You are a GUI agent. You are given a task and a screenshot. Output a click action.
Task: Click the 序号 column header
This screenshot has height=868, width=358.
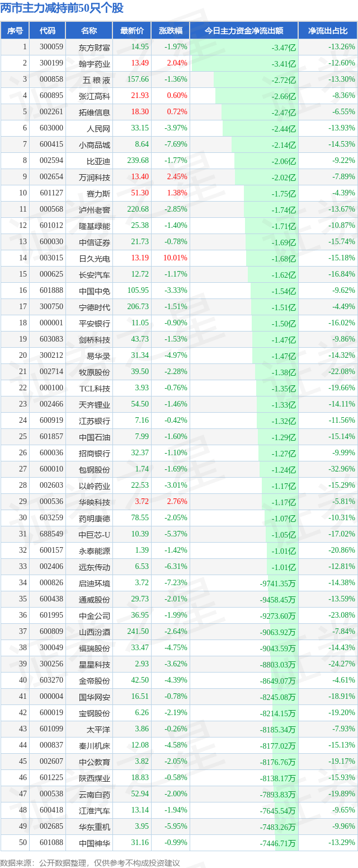point(15,30)
